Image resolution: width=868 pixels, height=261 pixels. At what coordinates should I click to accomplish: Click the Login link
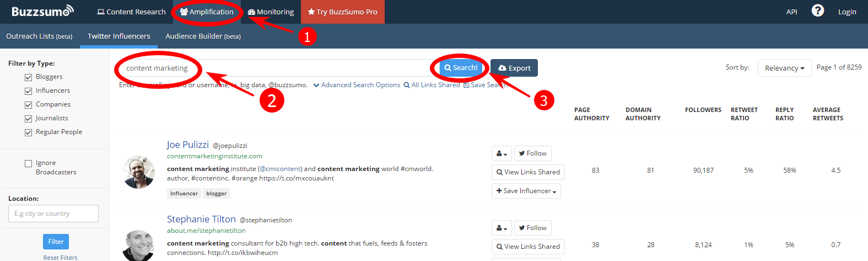pyautogui.click(x=847, y=12)
